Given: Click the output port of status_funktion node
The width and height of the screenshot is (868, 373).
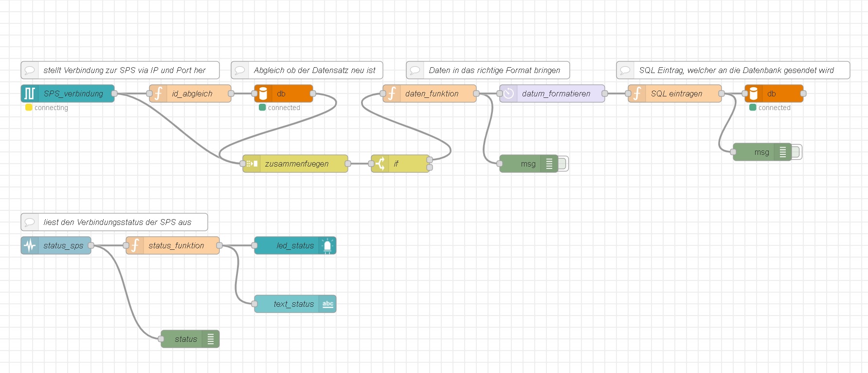Looking at the screenshot, I should (x=219, y=245).
